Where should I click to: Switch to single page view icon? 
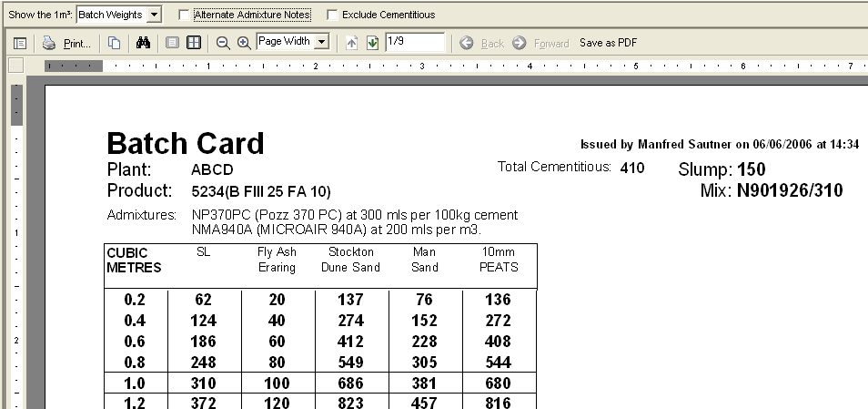tap(172, 43)
